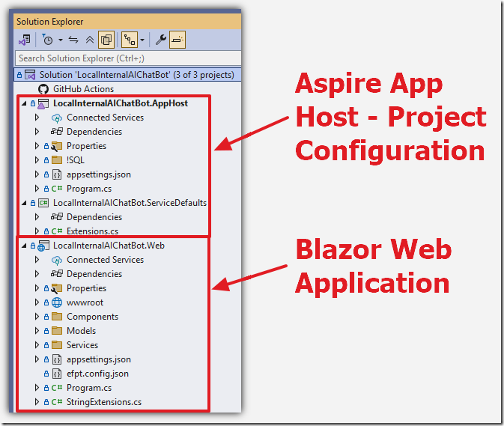Click the wwwroot globe icon
This screenshot has height=426, width=504.
tap(57, 302)
